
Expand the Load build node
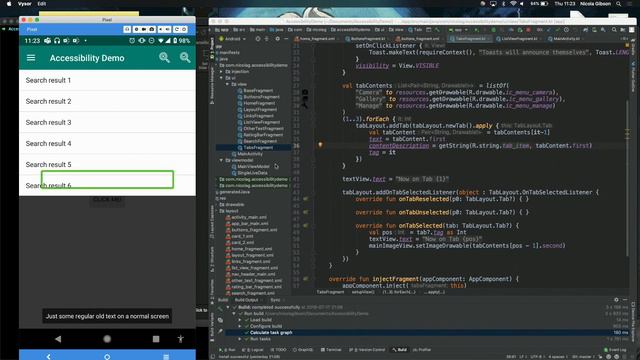[240, 320]
